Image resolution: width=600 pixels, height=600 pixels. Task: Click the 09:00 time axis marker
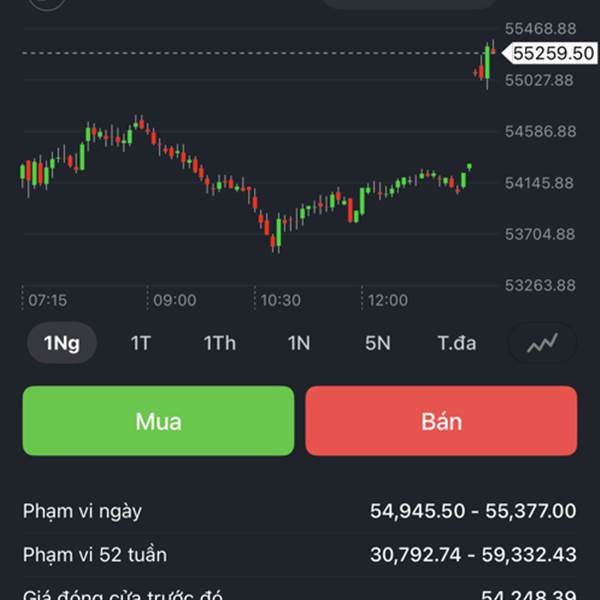pos(174,300)
